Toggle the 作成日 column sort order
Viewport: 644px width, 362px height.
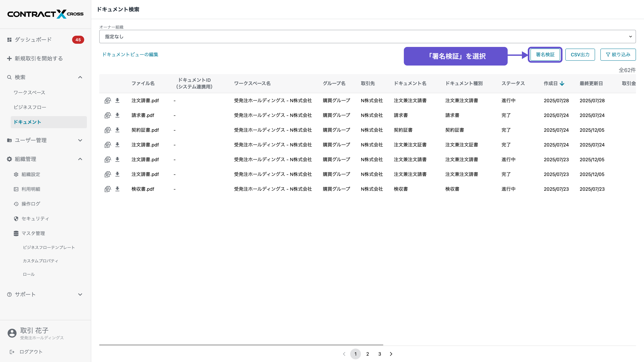(562, 84)
